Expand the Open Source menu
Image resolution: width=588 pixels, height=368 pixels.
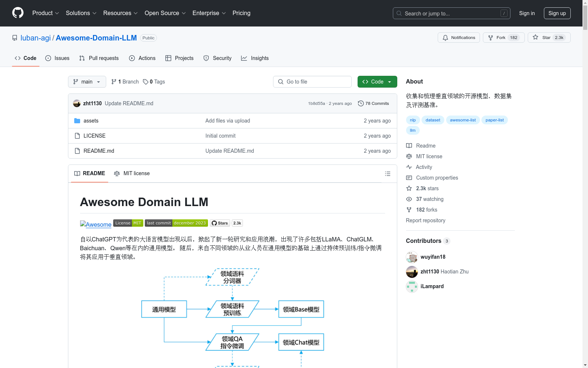(165, 13)
